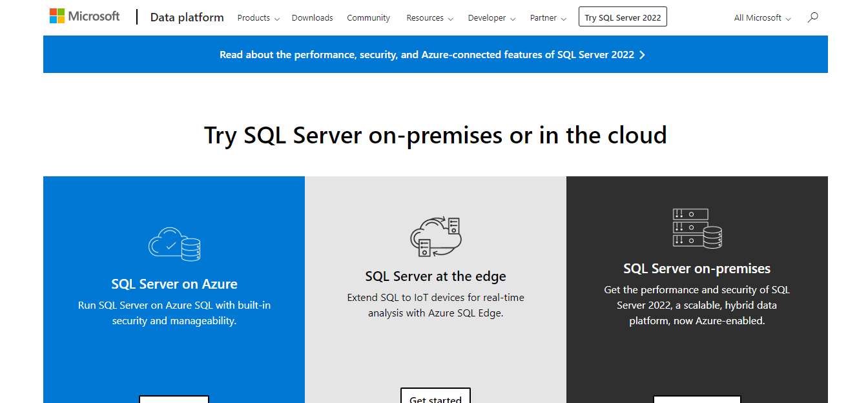
Task: Click the SQL Server on Azure heading
Action: click(x=174, y=284)
